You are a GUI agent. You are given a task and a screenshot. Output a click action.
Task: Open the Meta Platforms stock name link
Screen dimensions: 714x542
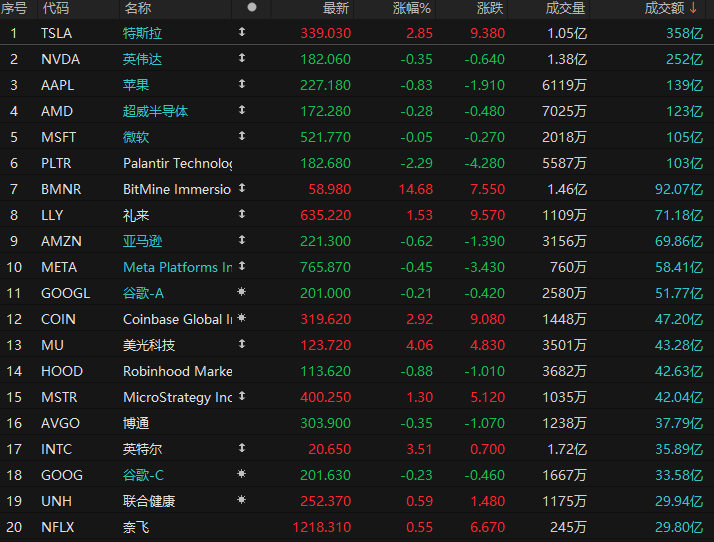coord(178,267)
